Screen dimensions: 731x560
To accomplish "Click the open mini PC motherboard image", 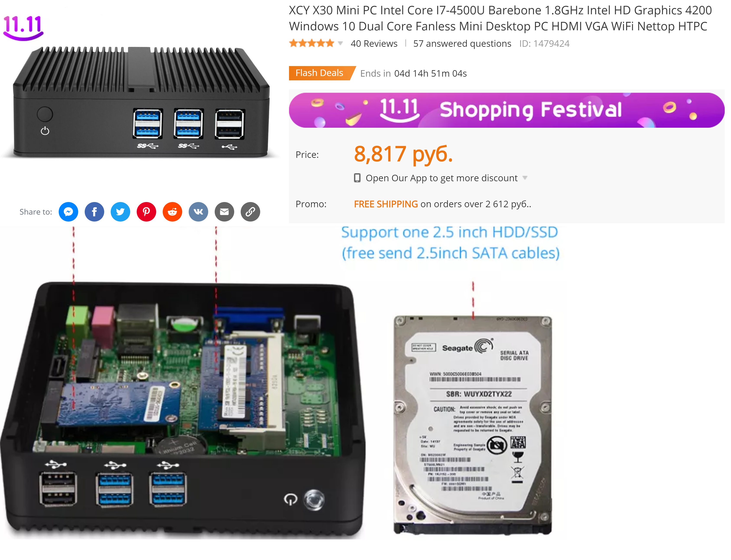I will pyautogui.click(x=183, y=410).
